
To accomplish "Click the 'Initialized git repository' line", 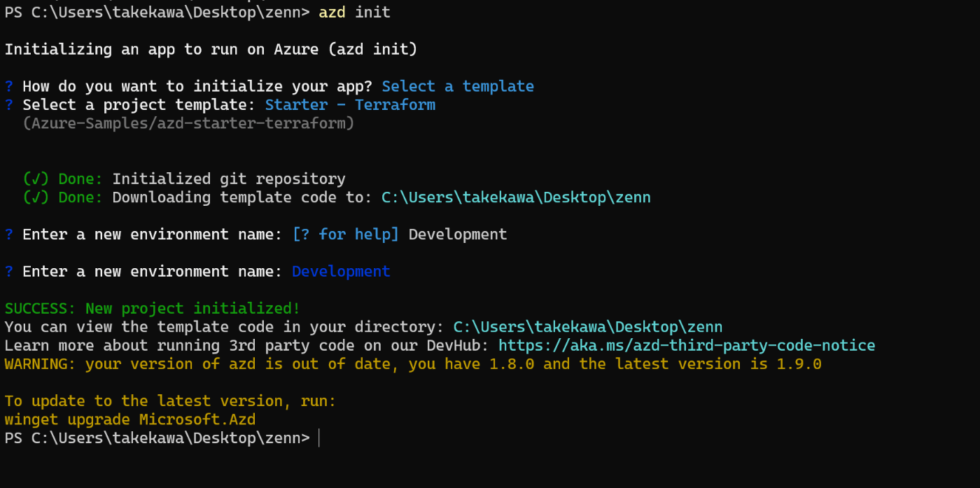I will [229, 179].
